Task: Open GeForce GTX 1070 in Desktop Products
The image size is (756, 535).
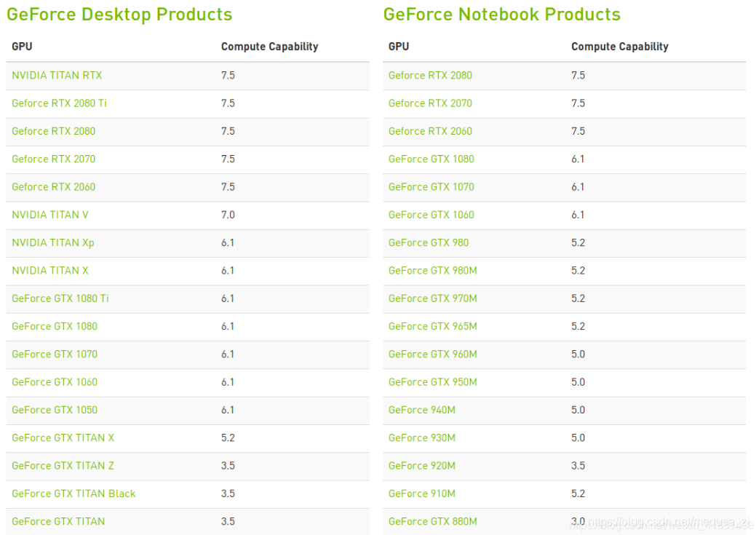Action: pyautogui.click(x=55, y=354)
